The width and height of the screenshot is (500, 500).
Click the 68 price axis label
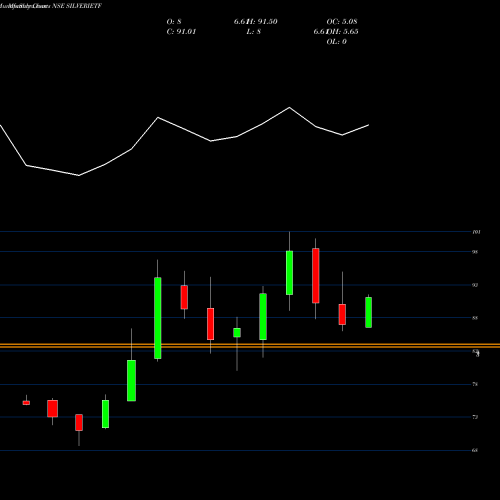pyautogui.click(x=475, y=450)
